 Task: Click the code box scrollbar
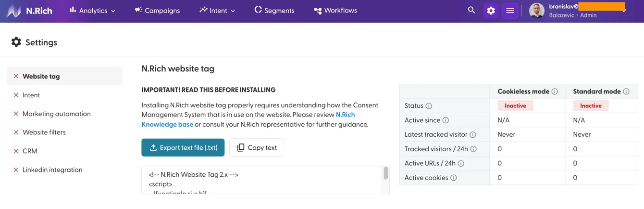[385, 174]
